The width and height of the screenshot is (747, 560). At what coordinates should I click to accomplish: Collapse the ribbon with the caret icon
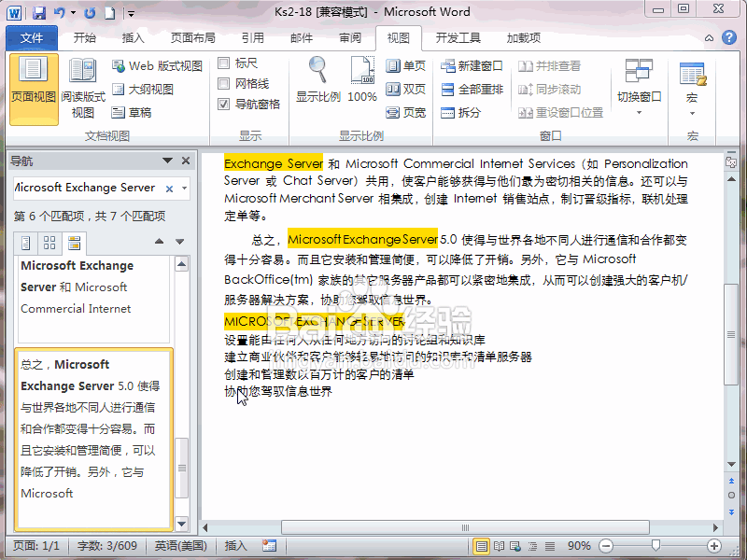coord(709,38)
